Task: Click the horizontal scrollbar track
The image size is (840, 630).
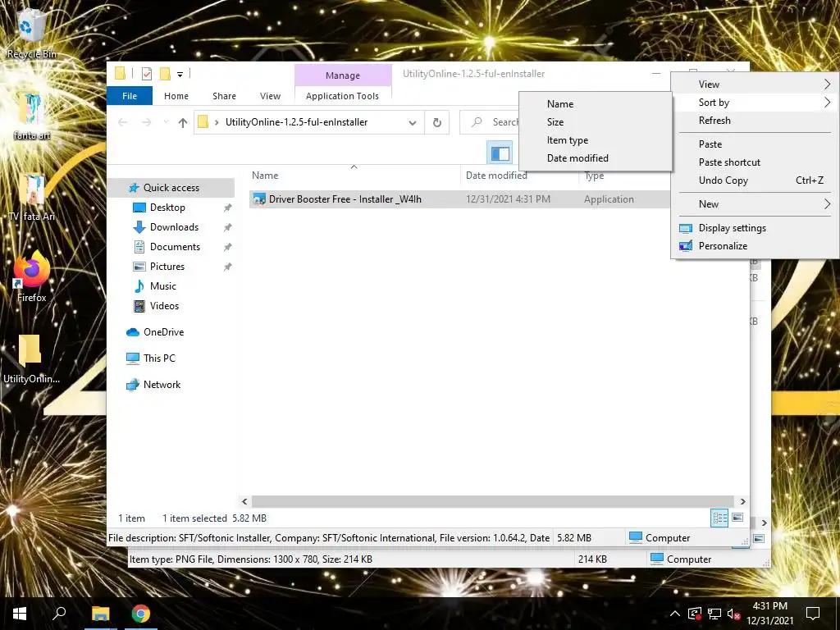Action: tap(492, 501)
